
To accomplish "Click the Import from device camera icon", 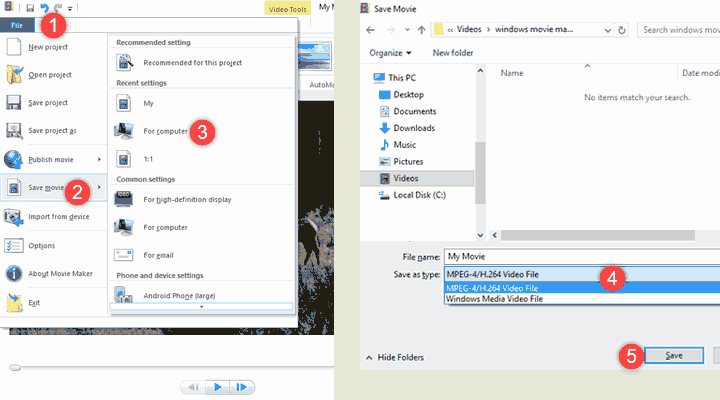I will point(13,217).
